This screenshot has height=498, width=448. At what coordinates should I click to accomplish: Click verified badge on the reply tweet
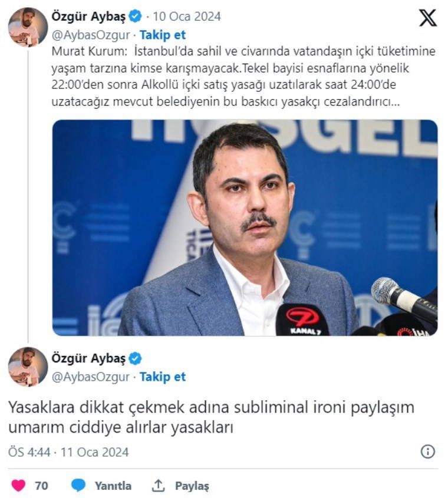136,358
